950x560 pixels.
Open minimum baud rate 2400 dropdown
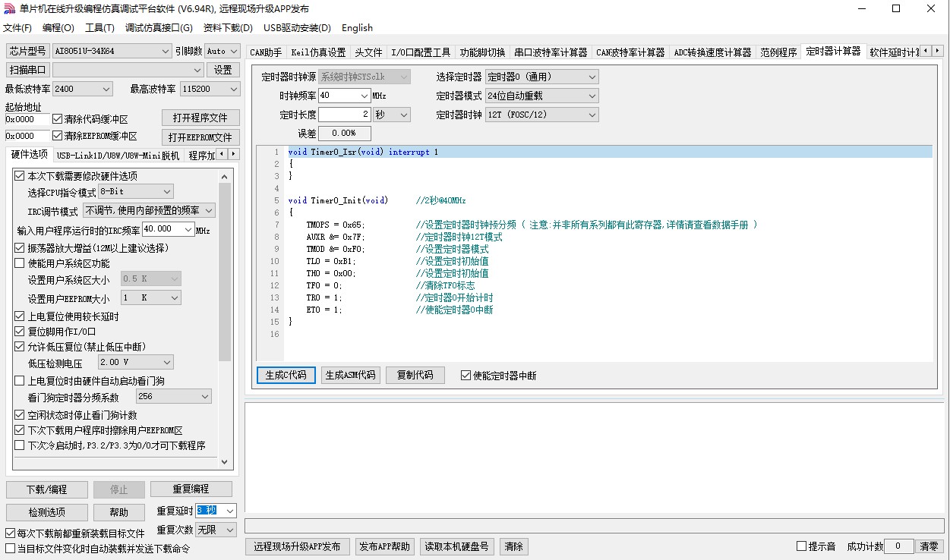[x=83, y=89]
